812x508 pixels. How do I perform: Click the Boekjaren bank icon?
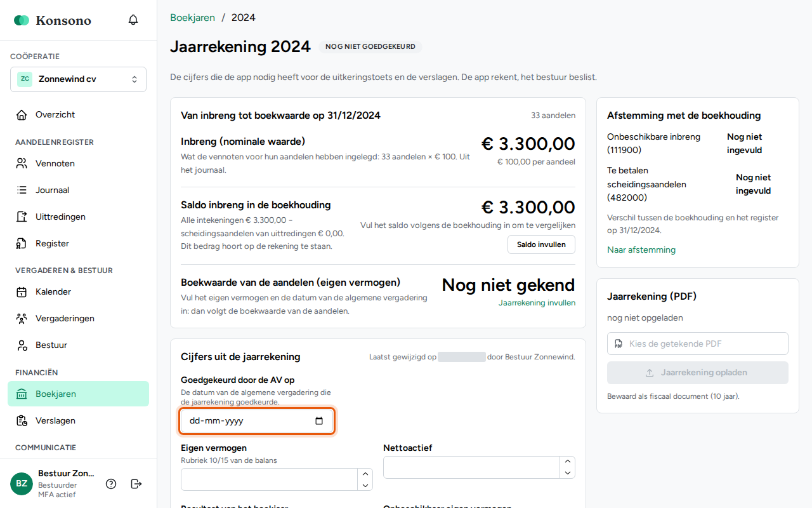(22, 394)
